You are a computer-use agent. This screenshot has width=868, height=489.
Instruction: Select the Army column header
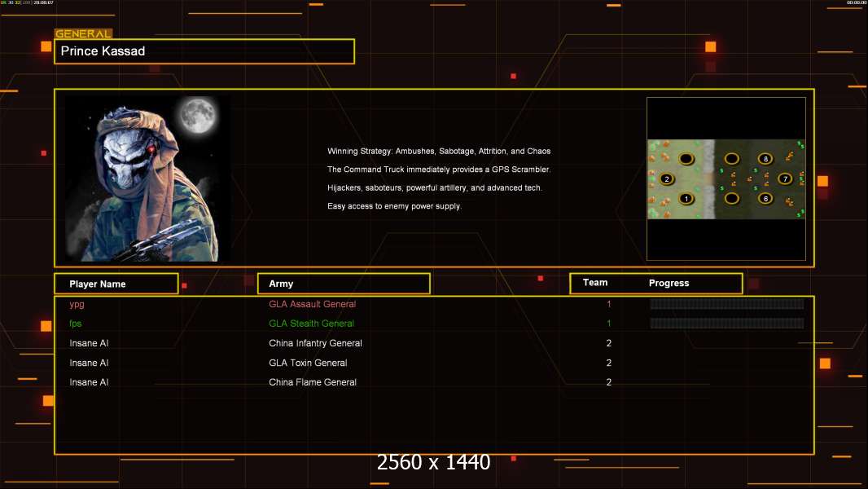[344, 284]
